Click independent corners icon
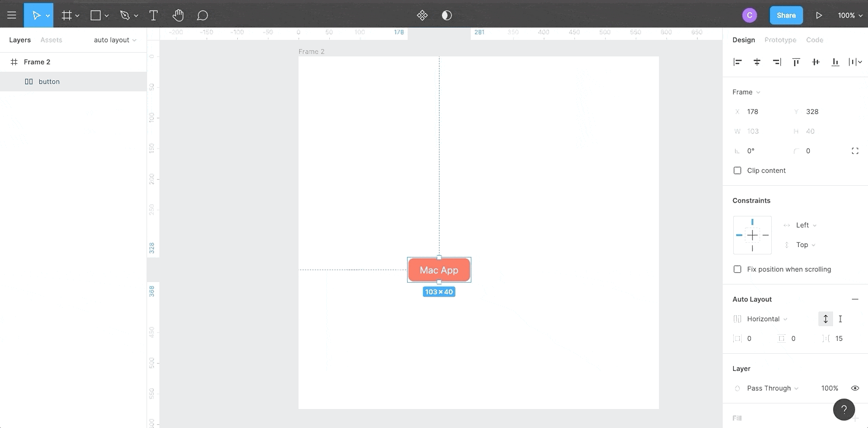Screen dimensions: 868x428 [855, 151]
